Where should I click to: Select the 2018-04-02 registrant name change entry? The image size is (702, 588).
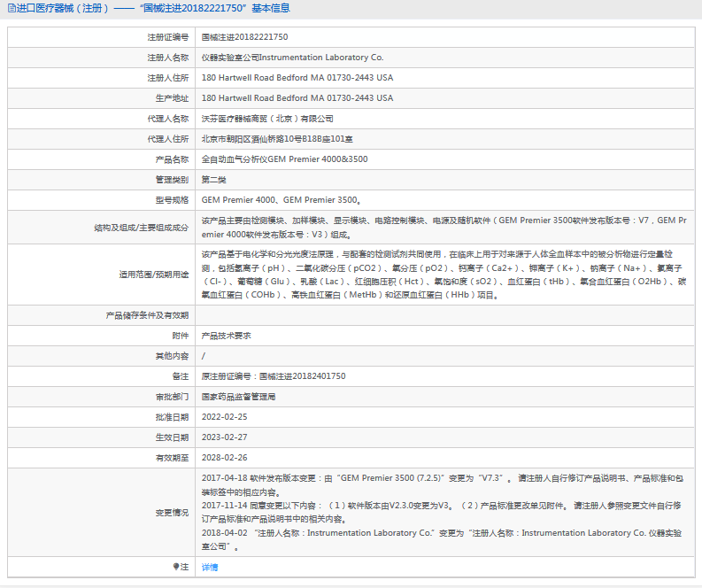click(442, 539)
